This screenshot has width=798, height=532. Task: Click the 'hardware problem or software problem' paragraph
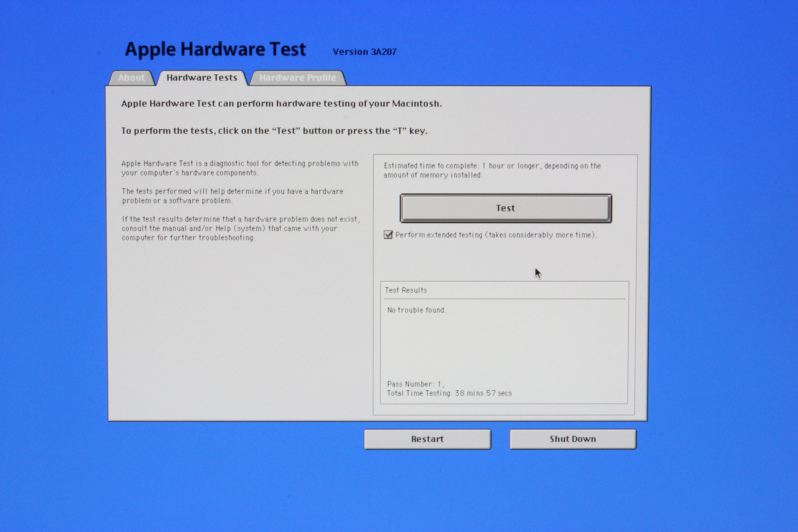click(x=232, y=196)
